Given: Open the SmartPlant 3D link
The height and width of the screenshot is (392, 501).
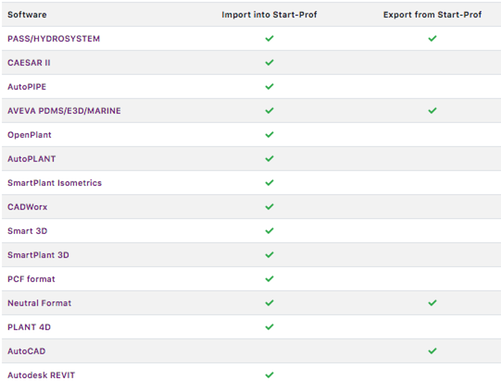Looking at the screenshot, I should click(38, 255).
